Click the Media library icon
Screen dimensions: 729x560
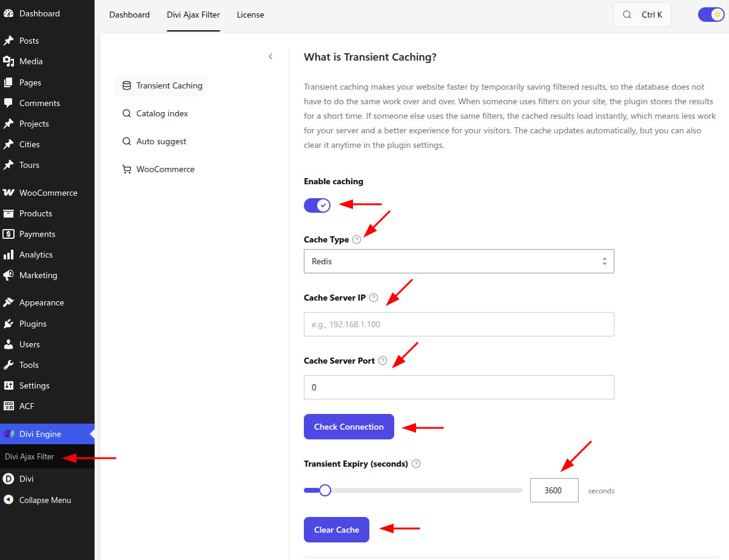click(x=8, y=61)
